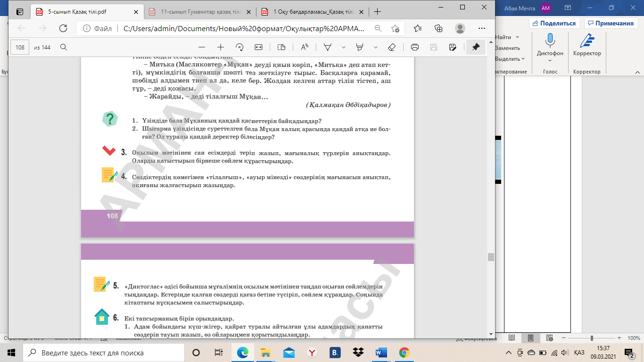Click the Windows Start button
Viewport: 644px width, 362px height.
coord(11,353)
